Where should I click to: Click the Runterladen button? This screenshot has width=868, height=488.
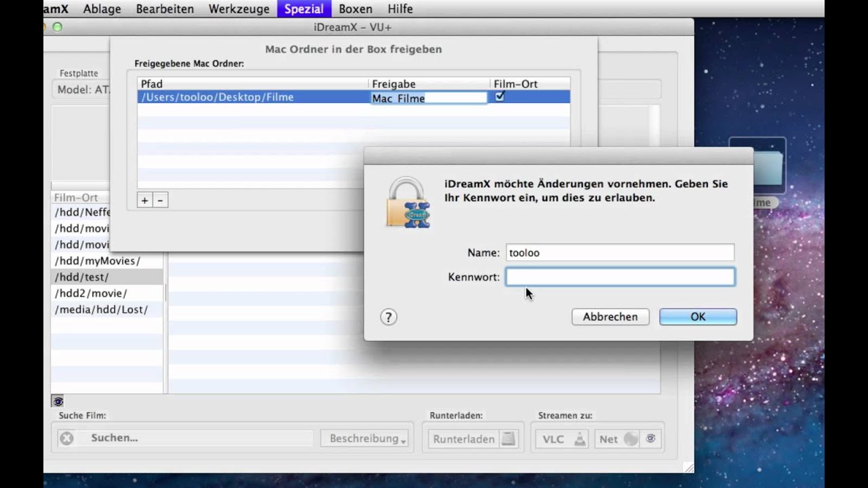tap(464, 439)
